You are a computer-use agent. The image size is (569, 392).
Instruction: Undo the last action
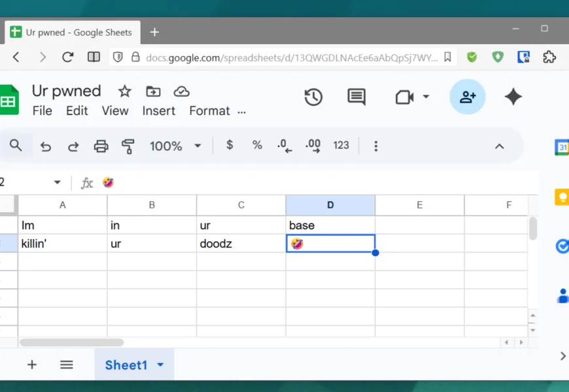click(45, 146)
